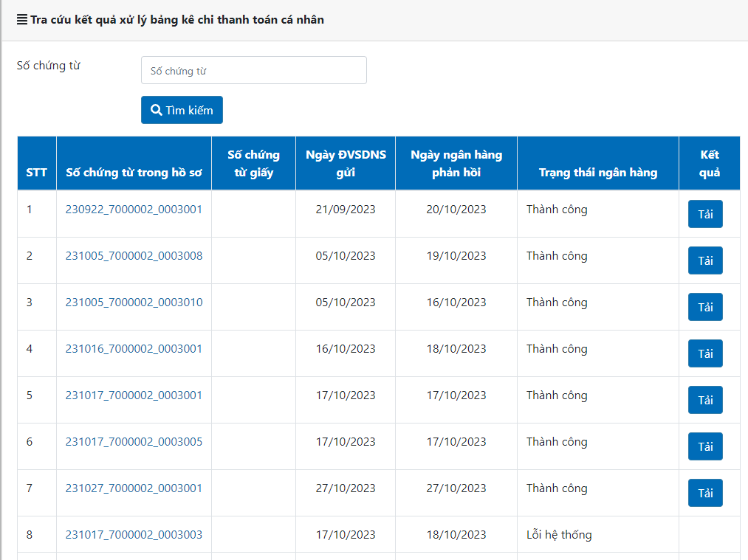Select bank response date 20/10/2023
The width and height of the screenshot is (748, 560).
click(x=456, y=210)
